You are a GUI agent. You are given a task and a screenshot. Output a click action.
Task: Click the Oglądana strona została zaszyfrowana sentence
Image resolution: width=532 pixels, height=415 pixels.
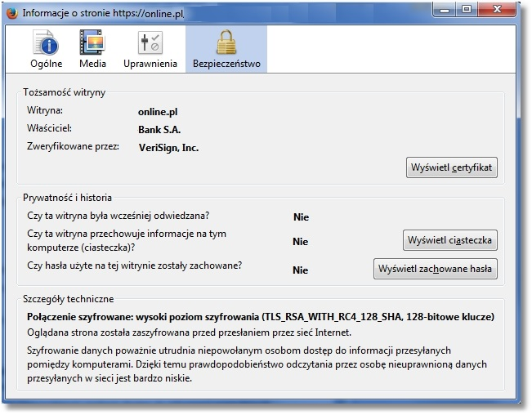189,332
